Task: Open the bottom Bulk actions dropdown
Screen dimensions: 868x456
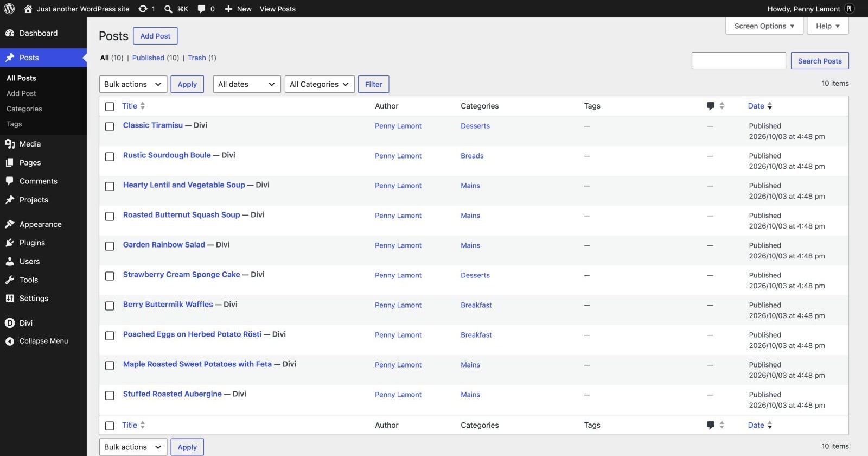Action: (133, 447)
